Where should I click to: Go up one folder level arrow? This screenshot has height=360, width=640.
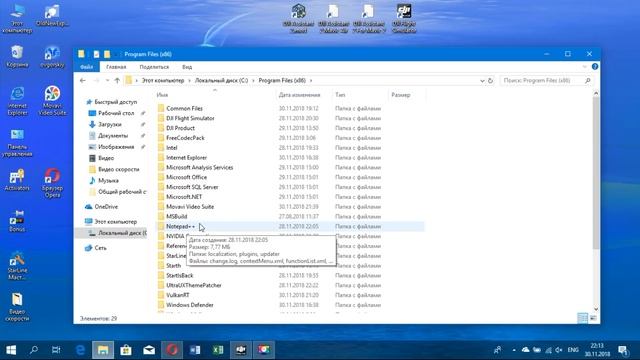(117, 80)
